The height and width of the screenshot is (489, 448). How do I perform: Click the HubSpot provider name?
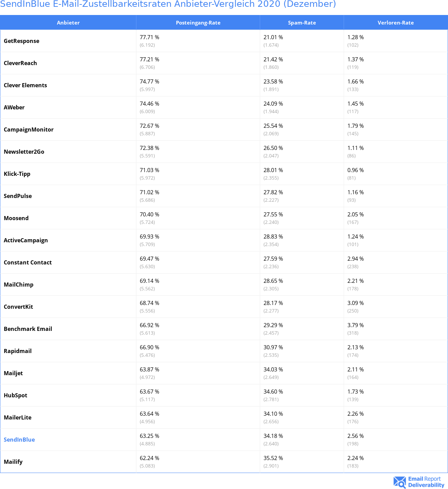(16, 395)
